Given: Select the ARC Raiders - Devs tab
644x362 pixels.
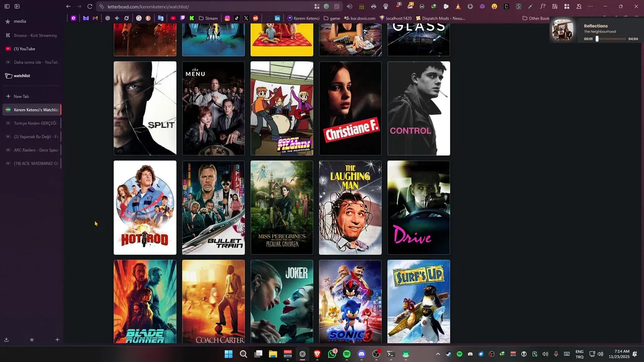Looking at the screenshot, I should [x=32, y=150].
